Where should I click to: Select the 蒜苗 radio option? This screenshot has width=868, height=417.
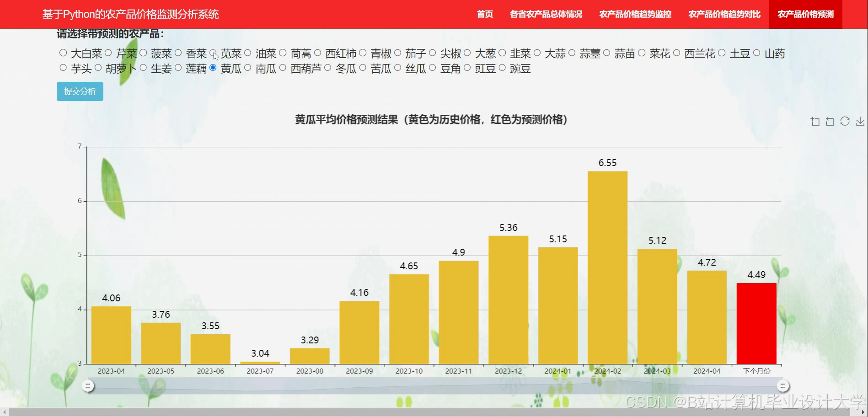(606, 53)
